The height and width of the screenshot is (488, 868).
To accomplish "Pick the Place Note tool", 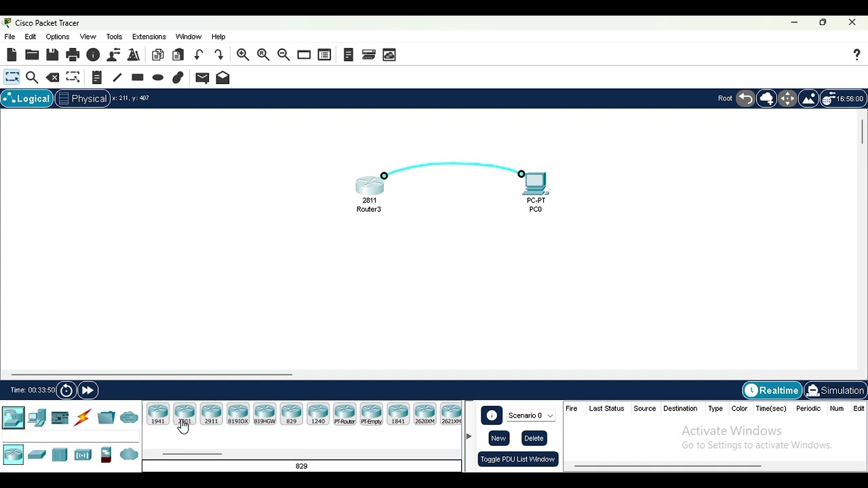I will (x=96, y=77).
